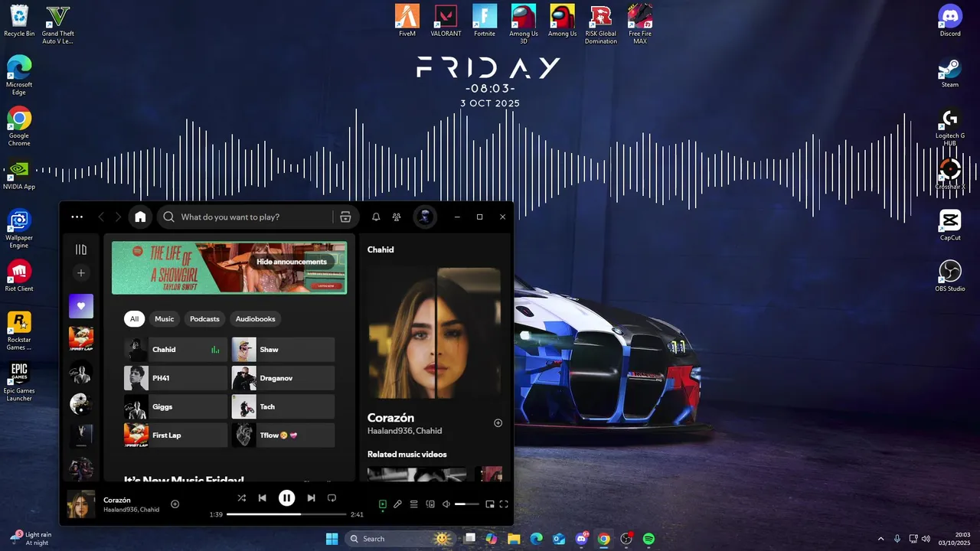Mute Spotify volume

pyautogui.click(x=446, y=504)
